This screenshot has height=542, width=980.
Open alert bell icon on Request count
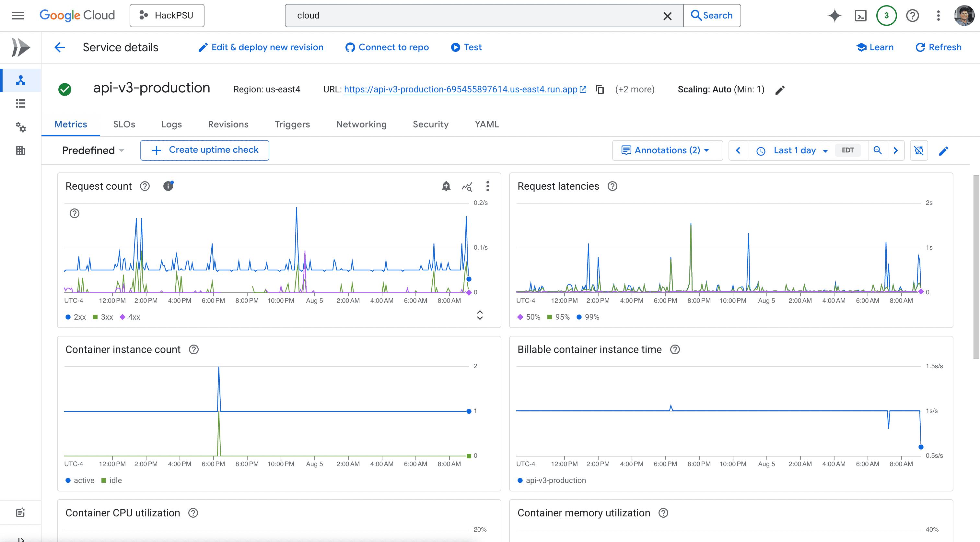coord(446,186)
